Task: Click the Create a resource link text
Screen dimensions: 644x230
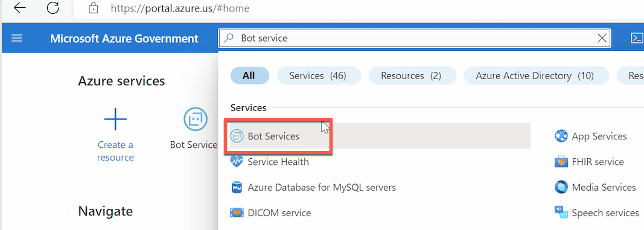Action: (115, 151)
